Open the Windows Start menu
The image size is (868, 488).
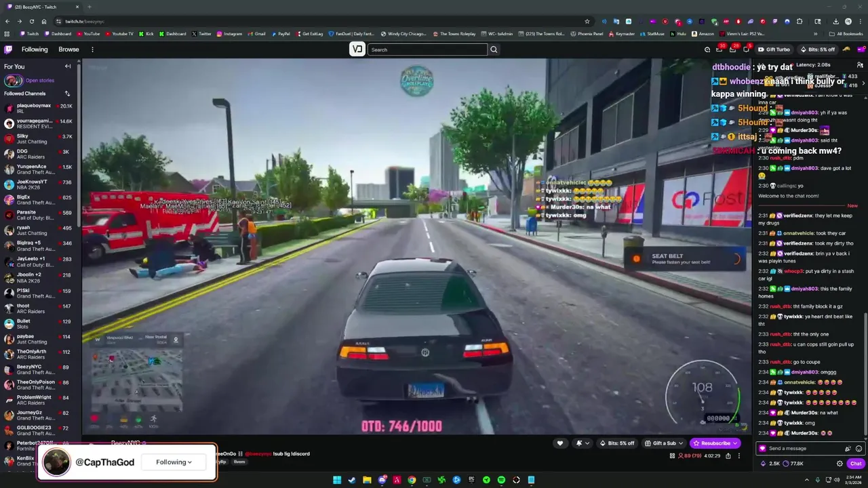point(337,480)
